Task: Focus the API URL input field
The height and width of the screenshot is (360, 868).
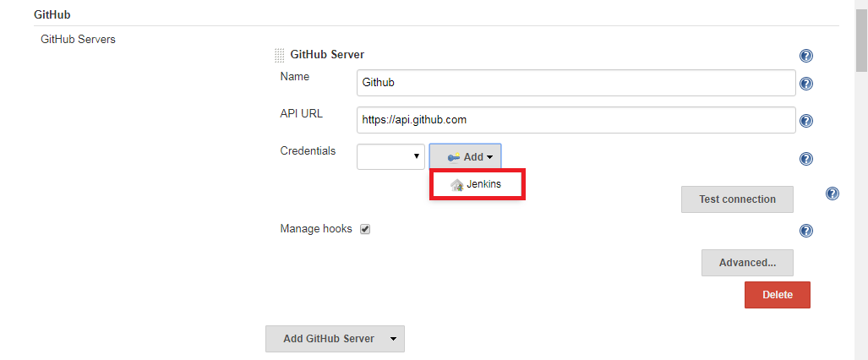Action: click(x=576, y=120)
